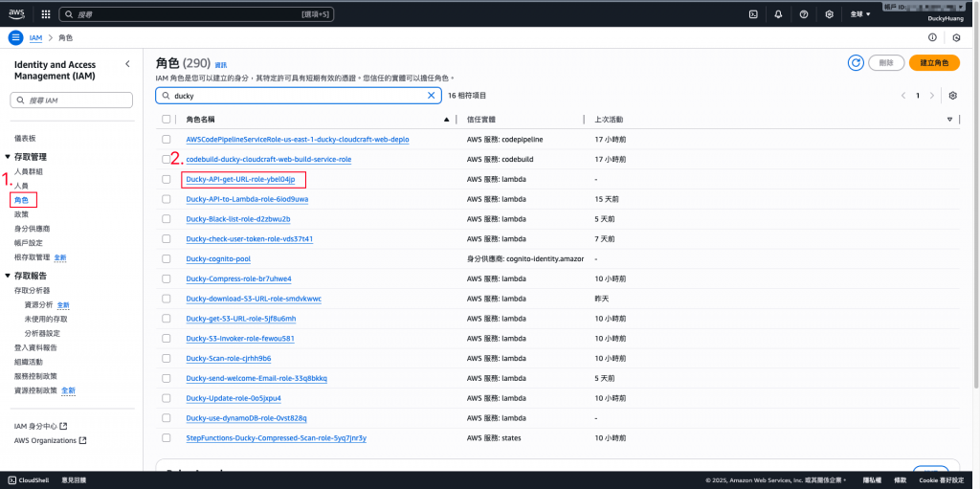Open 服務控制政策 in the sidebar
This screenshot has width=980, height=489.
click(x=35, y=376)
